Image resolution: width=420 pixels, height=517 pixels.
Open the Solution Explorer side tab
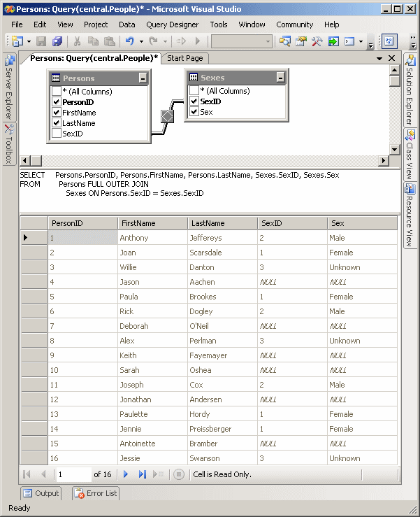[410, 90]
